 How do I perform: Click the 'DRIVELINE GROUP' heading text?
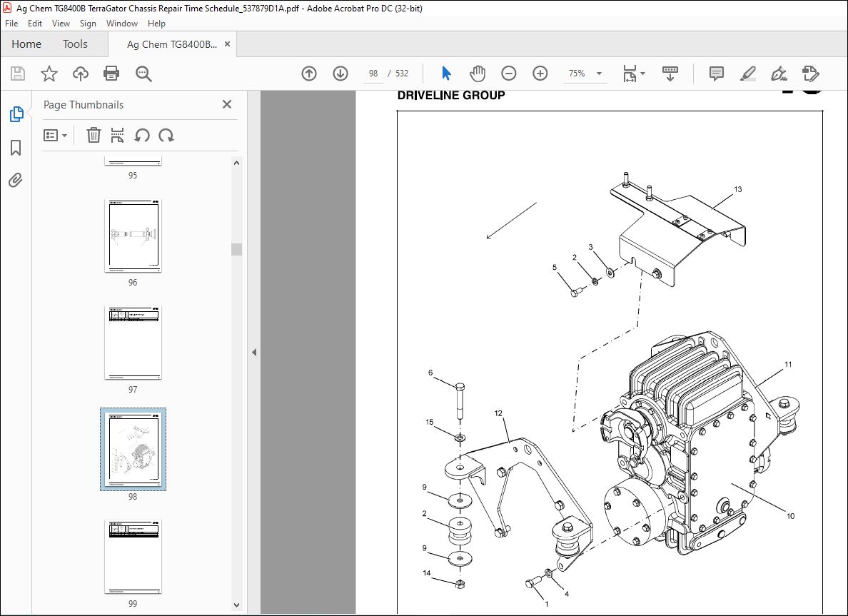tap(451, 95)
